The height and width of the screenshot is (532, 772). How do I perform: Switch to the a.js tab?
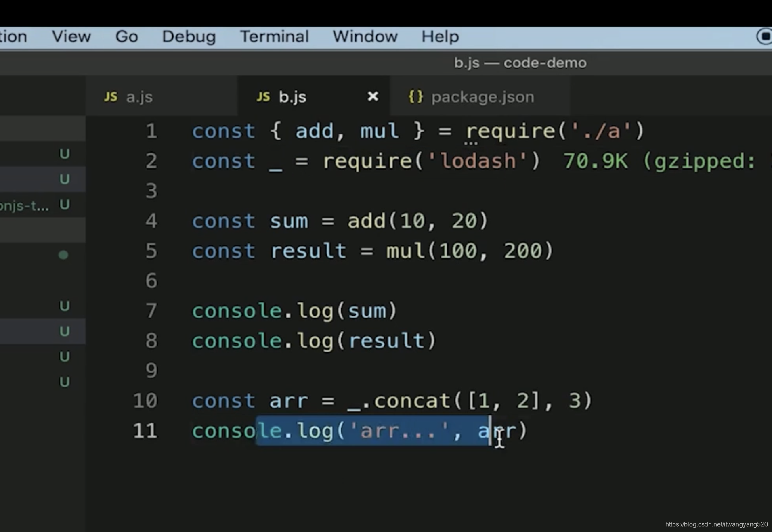162,96
